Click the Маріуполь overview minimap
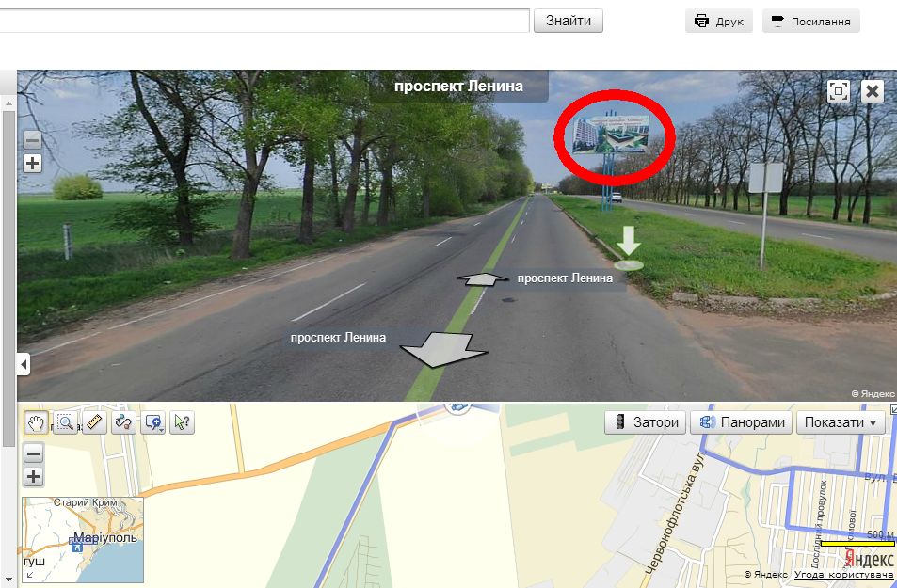Viewport: 897px width, 588px height. pyautogui.click(x=83, y=540)
